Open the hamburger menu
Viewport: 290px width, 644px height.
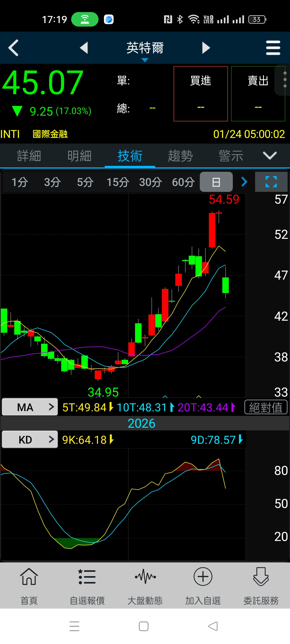point(273,48)
